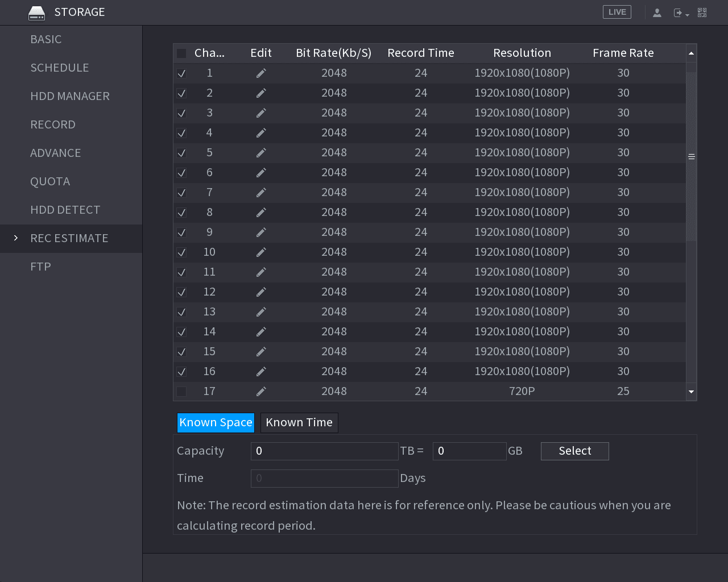
Task: Uncheck channel 8 checkbox
Action: pos(181,213)
